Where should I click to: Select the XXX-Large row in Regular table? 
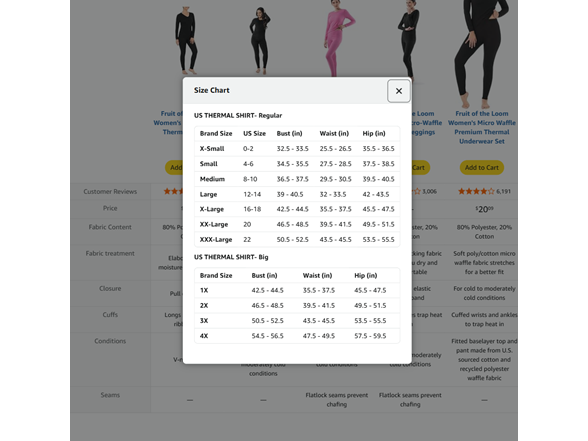tap(297, 239)
